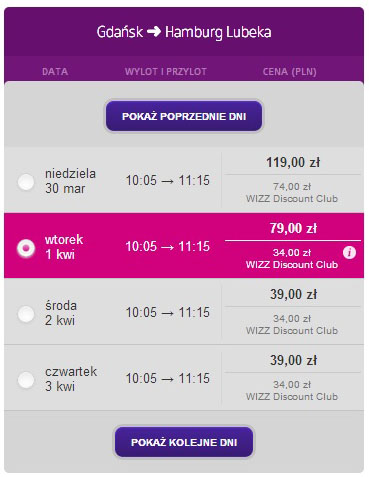369x477 pixels.
Task: Click the 10:05 → 11:15 time on środa
Action: coord(168,312)
